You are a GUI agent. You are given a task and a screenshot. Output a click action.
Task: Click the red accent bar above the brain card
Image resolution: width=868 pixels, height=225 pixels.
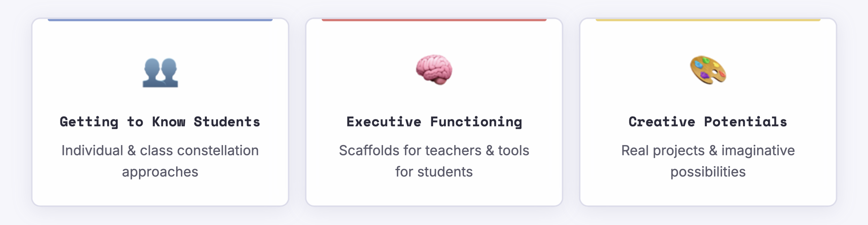point(434,20)
